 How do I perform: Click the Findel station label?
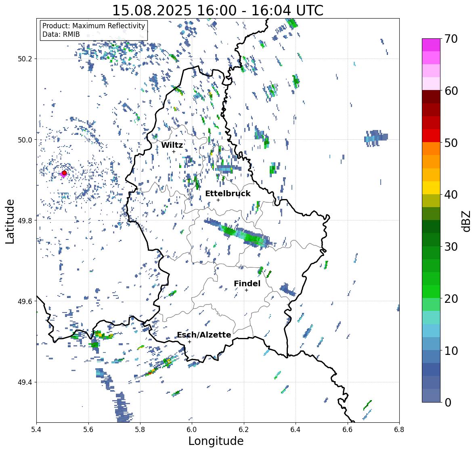pos(247,283)
